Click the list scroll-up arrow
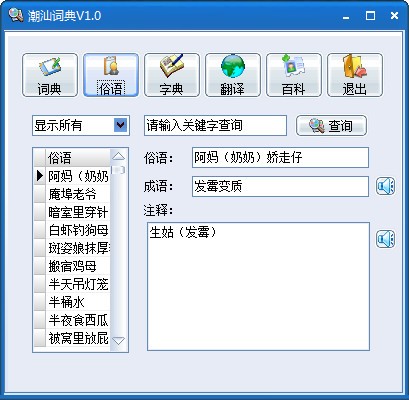Screen dimensions: 409x400 tap(118, 156)
